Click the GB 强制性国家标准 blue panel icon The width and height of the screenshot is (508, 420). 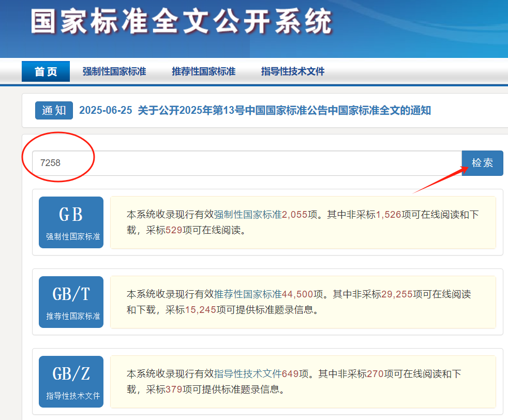click(71, 222)
